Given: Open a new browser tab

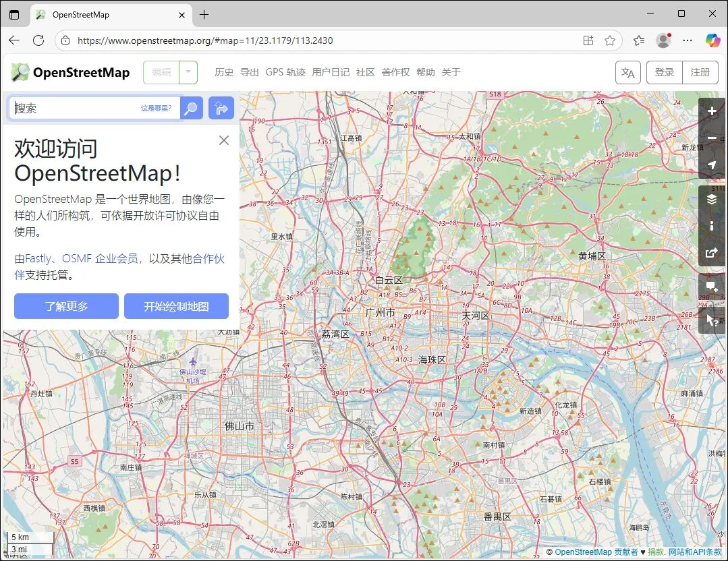Looking at the screenshot, I should [204, 15].
